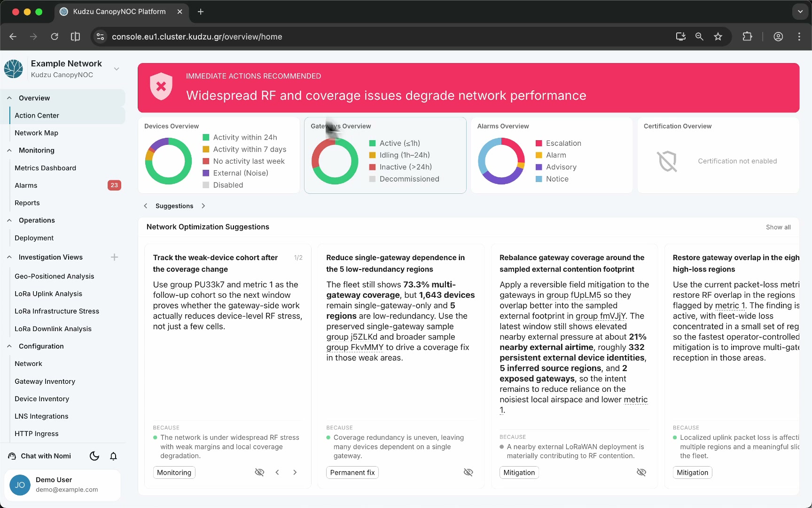Hide the weak-device cohort suggestion

(x=259, y=472)
